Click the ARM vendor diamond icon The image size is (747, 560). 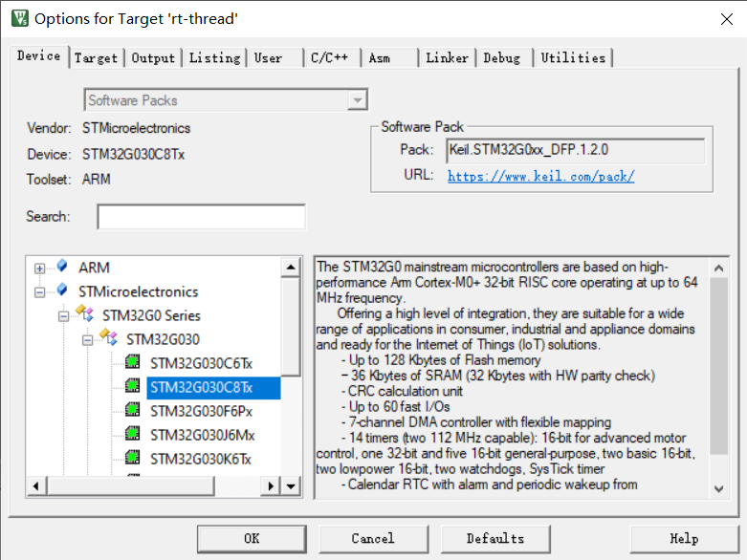pyautogui.click(x=63, y=268)
